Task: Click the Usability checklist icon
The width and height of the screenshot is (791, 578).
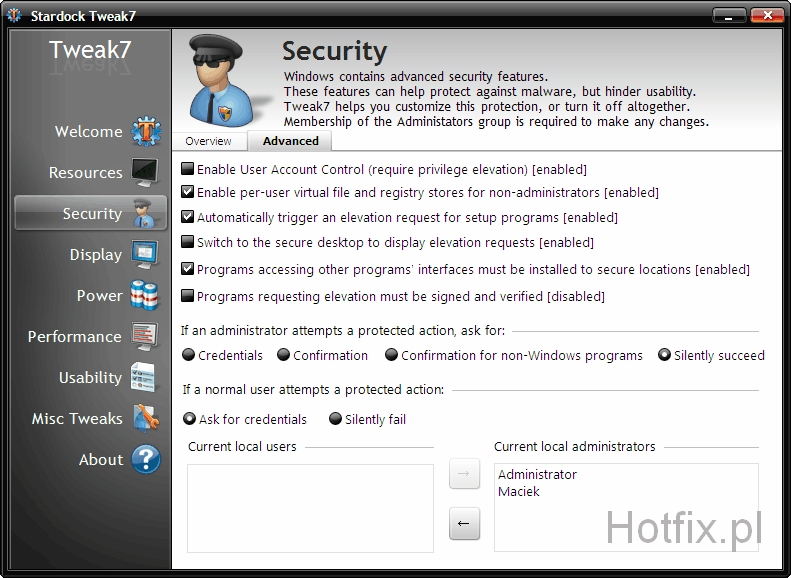Action: (x=144, y=377)
